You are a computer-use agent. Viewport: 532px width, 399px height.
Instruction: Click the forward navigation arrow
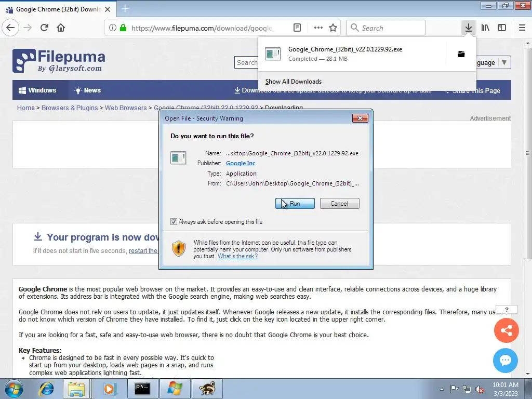tap(28, 28)
